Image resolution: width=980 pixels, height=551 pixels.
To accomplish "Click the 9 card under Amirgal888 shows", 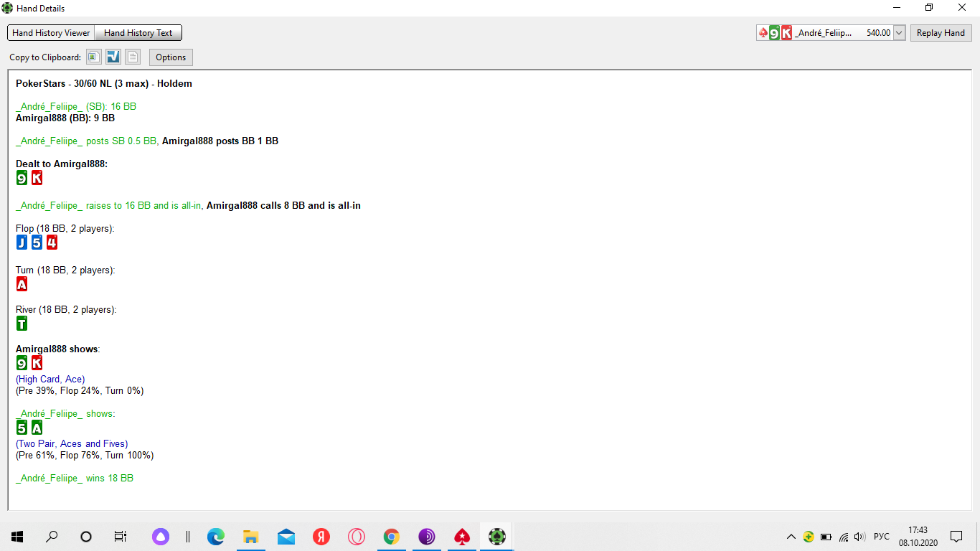I will (x=22, y=363).
